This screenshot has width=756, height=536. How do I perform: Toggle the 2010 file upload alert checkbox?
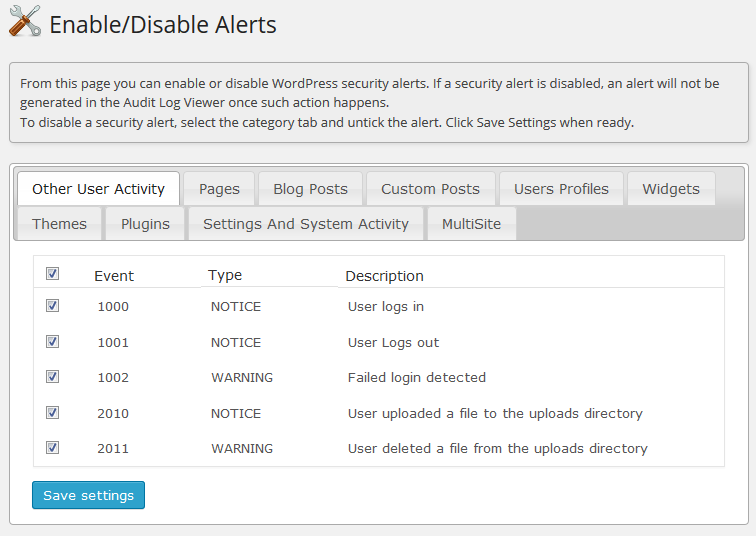(53, 413)
